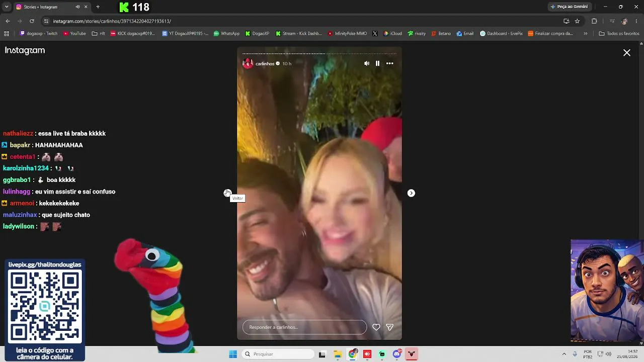Open the volume control in system tray
644x362 pixels.
pyautogui.click(x=608, y=354)
